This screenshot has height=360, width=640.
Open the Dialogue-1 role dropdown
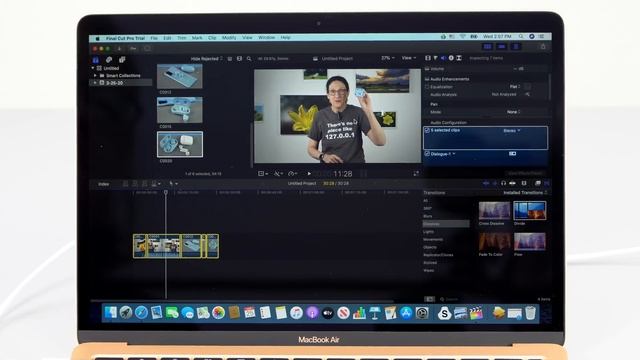coord(443,154)
